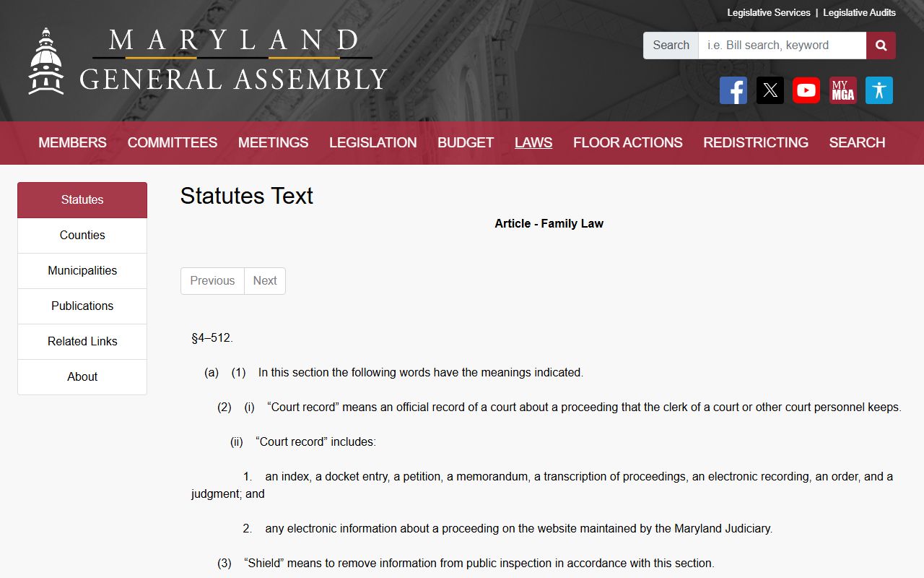Select the Statutes sidebar tab
This screenshot has height=578, width=924.
(x=82, y=200)
